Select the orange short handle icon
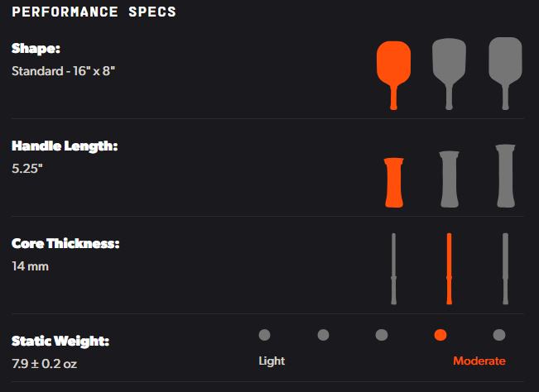This screenshot has height=392, width=539. coord(393,182)
